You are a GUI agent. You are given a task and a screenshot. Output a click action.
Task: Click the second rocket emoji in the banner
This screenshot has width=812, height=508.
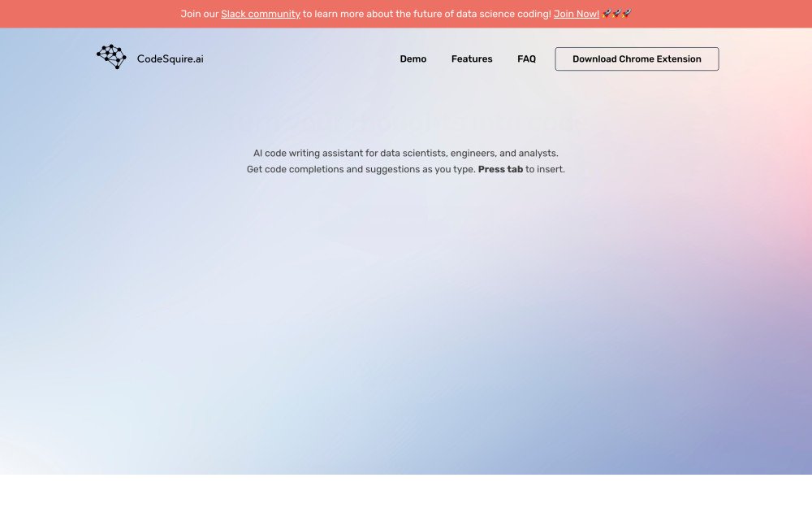coord(615,13)
